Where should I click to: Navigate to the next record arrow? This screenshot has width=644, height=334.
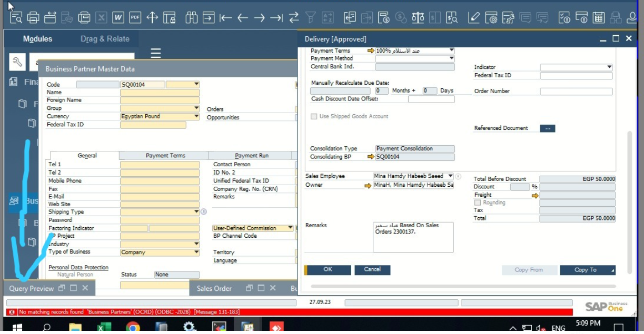260,18
